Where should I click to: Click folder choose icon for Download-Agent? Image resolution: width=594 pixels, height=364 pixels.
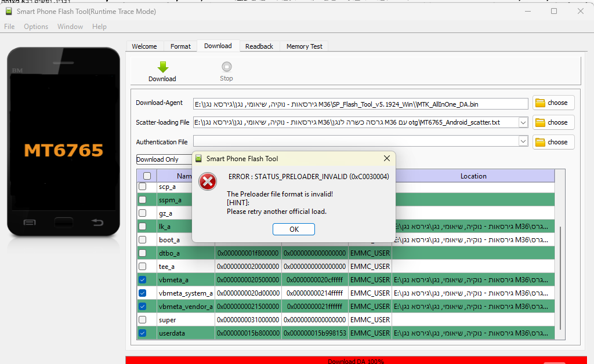pyautogui.click(x=541, y=103)
